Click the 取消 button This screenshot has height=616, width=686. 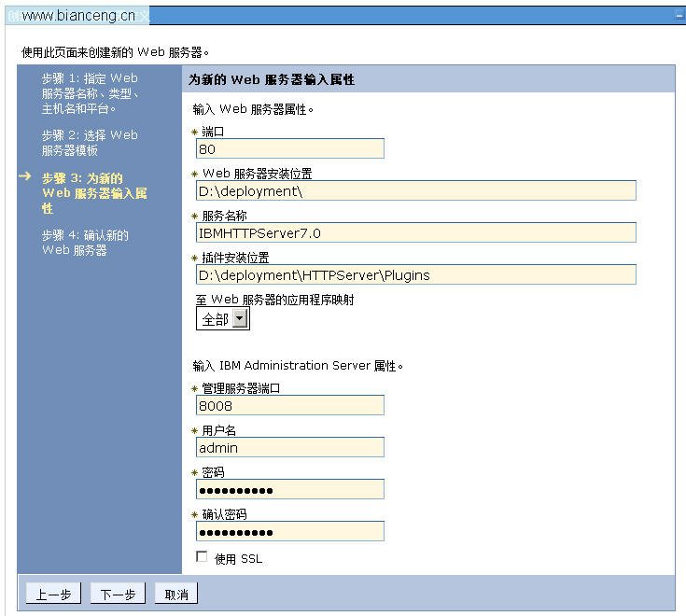[176, 594]
